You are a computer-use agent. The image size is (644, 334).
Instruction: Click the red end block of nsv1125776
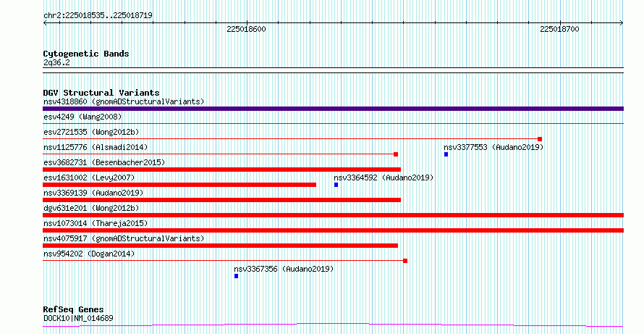tap(396, 154)
